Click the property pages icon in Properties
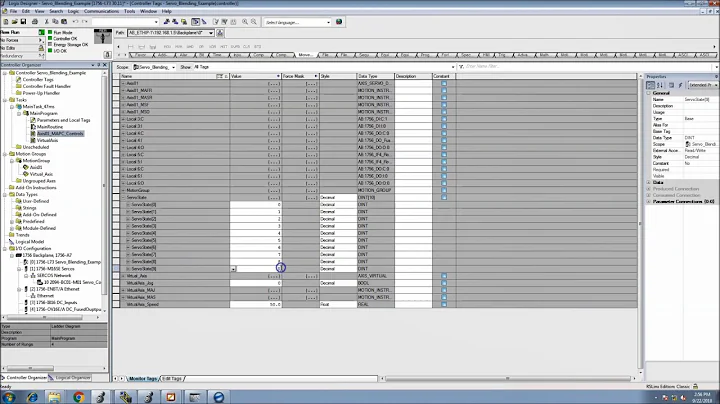 pyautogui.click(x=671, y=85)
